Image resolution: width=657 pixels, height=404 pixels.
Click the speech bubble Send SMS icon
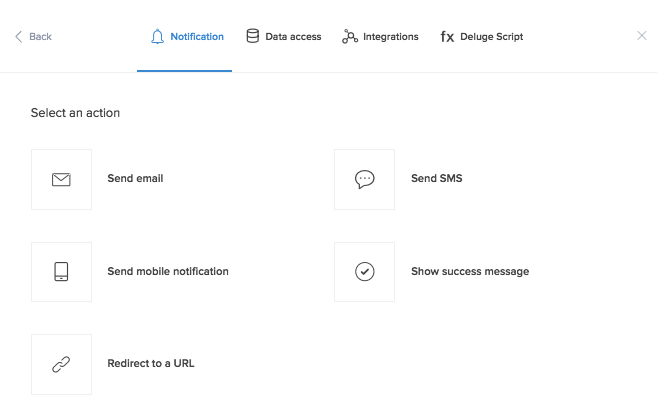point(364,180)
